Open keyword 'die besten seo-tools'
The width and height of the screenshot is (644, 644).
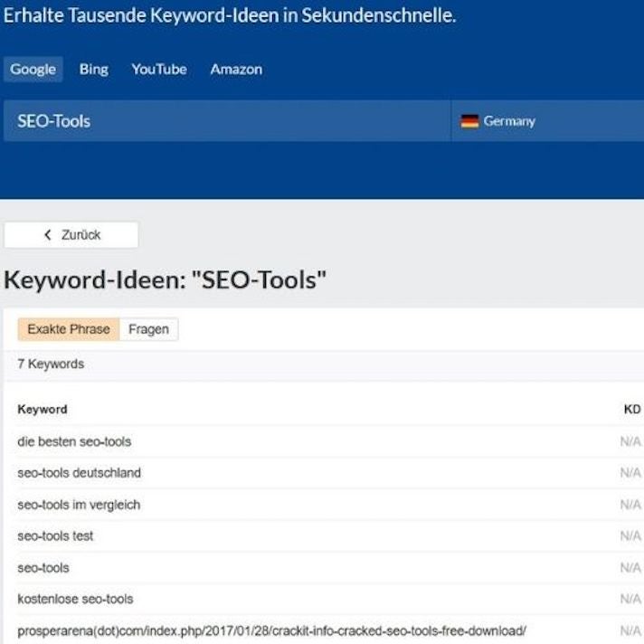(x=74, y=441)
